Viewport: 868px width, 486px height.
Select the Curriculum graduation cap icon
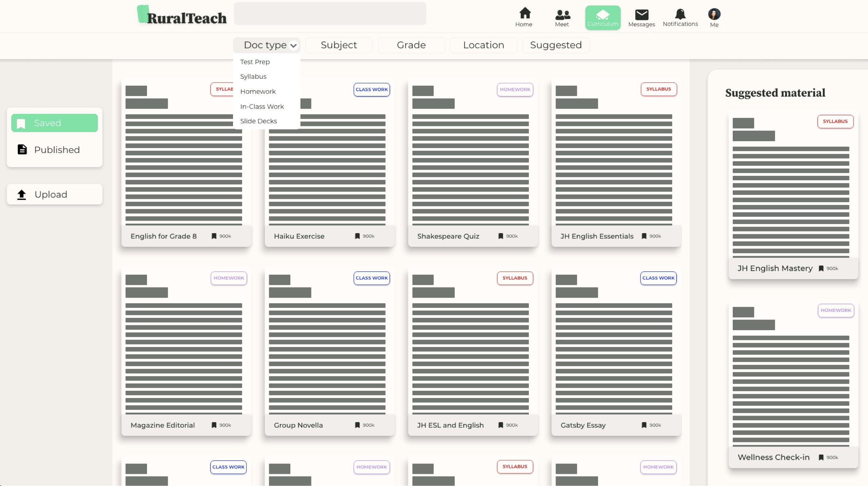click(x=602, y=15)
